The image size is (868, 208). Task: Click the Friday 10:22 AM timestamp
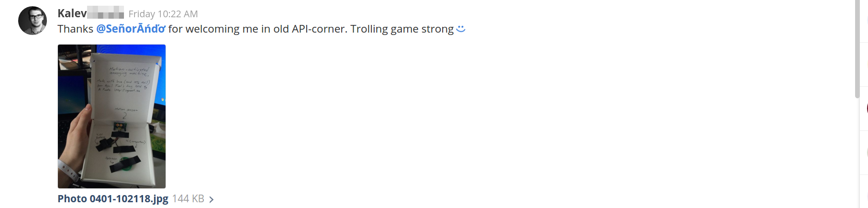(x=163, y=14)
